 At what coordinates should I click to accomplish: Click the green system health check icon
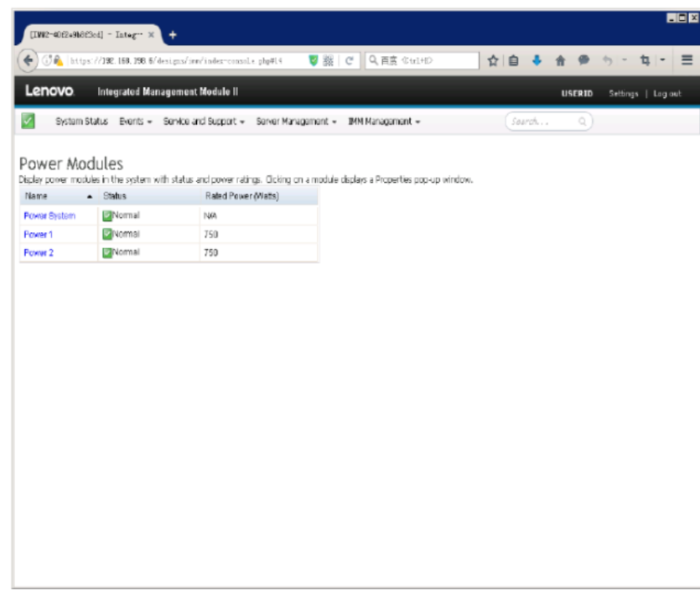point(29,121)
